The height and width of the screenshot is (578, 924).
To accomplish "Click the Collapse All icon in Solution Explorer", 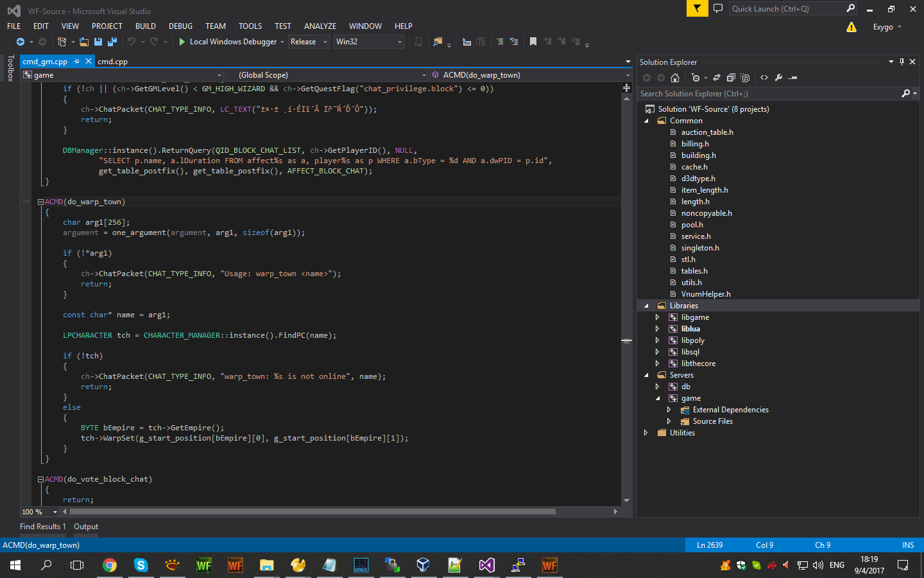I will (x=731, y=78).
